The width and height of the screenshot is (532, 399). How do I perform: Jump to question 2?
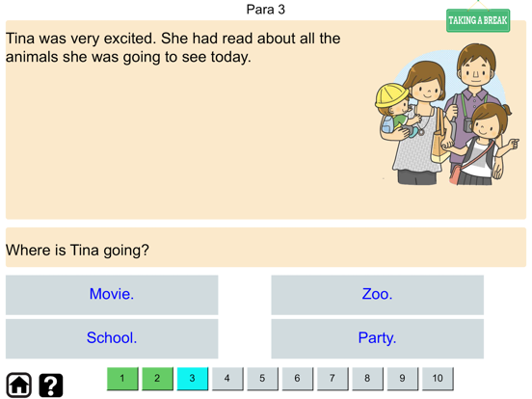pyautogui.click(x=157, y=379)
